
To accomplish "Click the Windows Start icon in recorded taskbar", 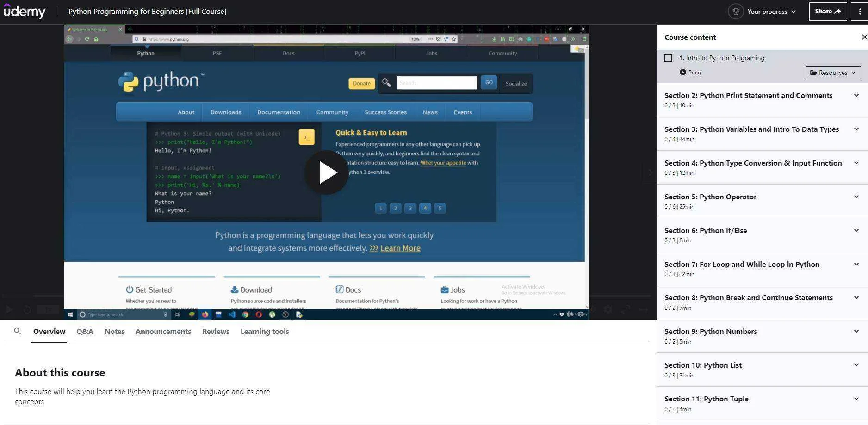I will 70,314.
